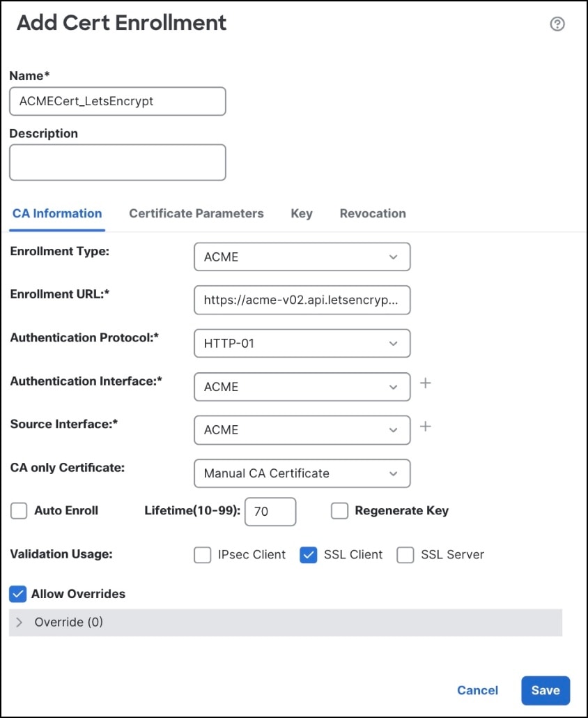Open the CA only Certificate dropdown
The image size is (588, 718).
pos(302,473)
